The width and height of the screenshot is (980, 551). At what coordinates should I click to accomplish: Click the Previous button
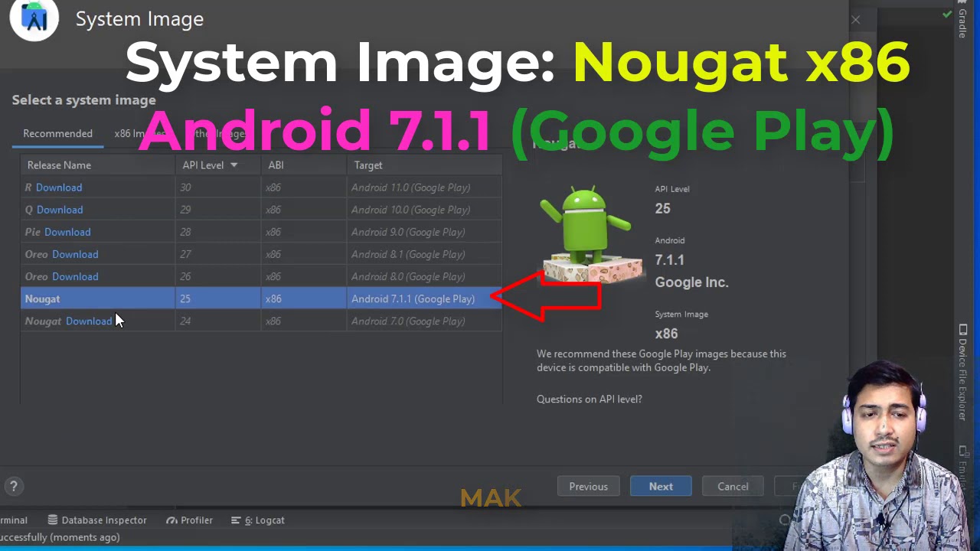click(588, 487)
